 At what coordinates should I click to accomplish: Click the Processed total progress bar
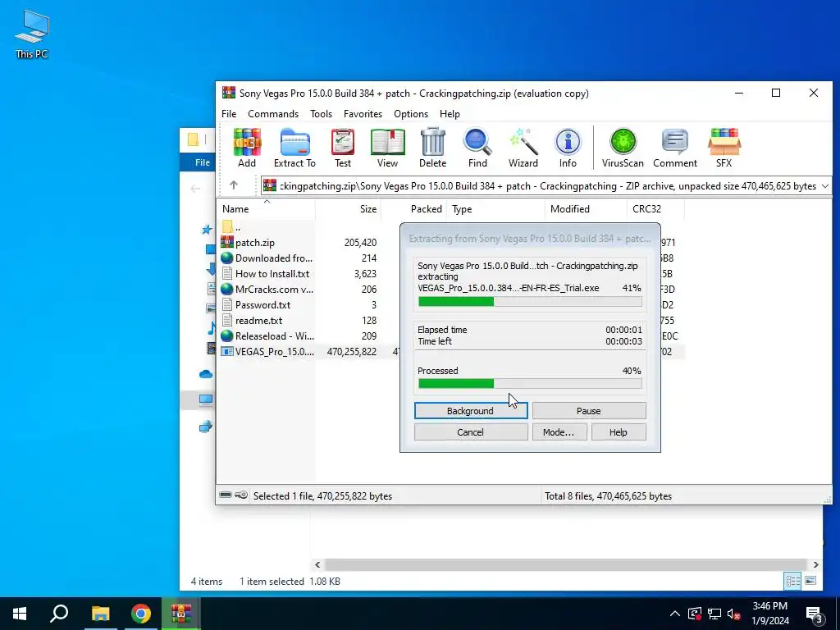[530, 384]
